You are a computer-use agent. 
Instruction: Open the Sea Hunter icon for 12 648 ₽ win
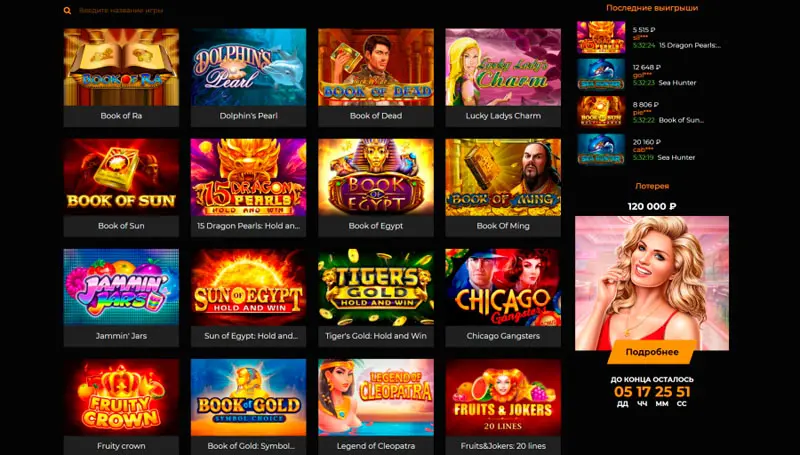pyautogui.click(x=601, y=74)
